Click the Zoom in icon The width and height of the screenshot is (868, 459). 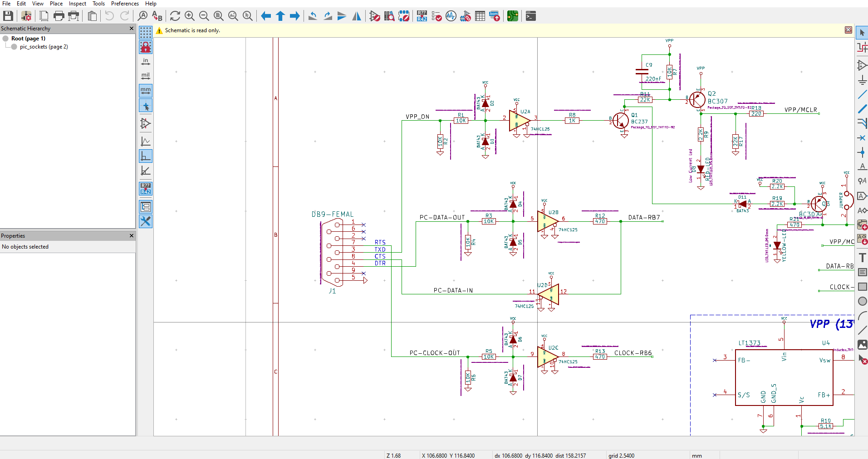click(x=190, y=16)
